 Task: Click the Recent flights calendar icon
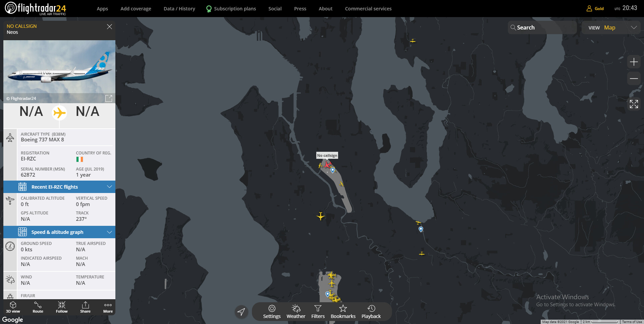pyautogui.click(x=22, y=187)
